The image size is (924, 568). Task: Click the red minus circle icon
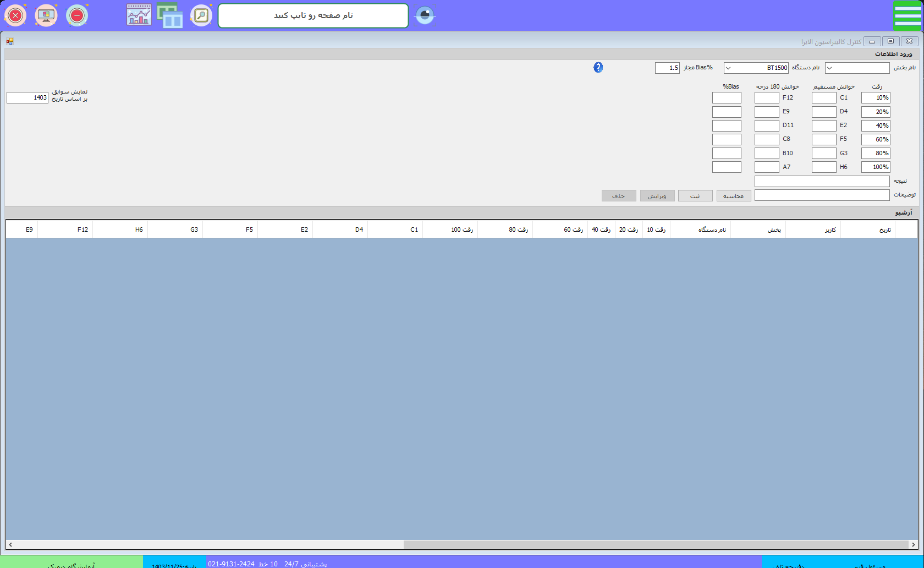pyautogui.click(x=77, y=15)
